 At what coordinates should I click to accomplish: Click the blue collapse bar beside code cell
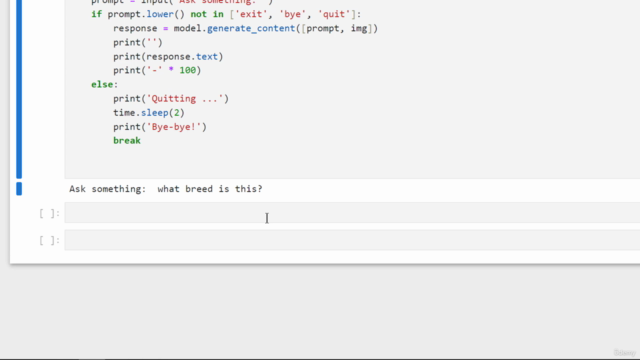[x=19, y=89]
